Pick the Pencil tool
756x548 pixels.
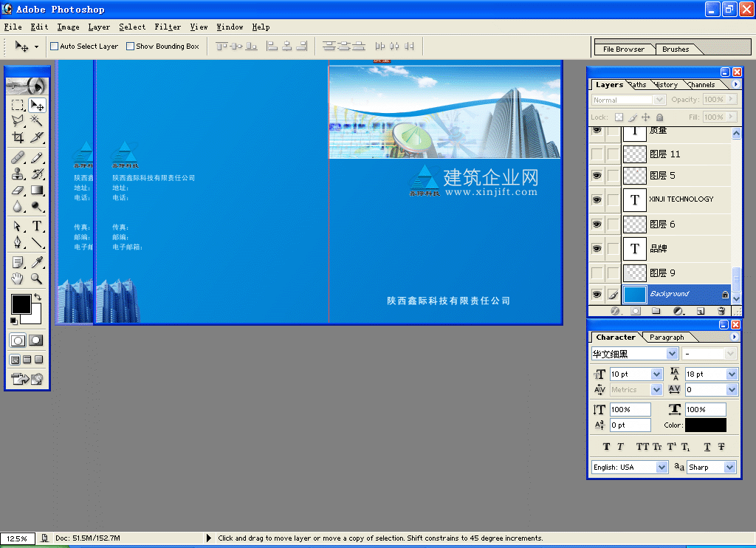[37, 157]
